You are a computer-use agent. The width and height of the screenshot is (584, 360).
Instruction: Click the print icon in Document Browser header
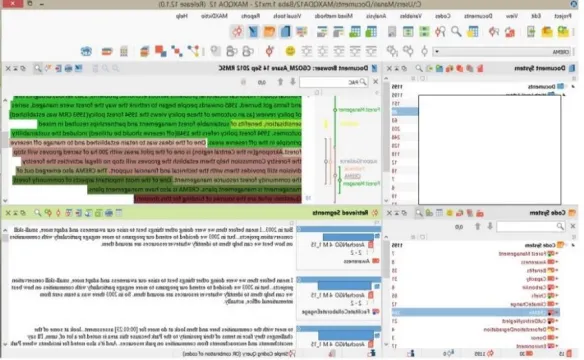[68, 68]
